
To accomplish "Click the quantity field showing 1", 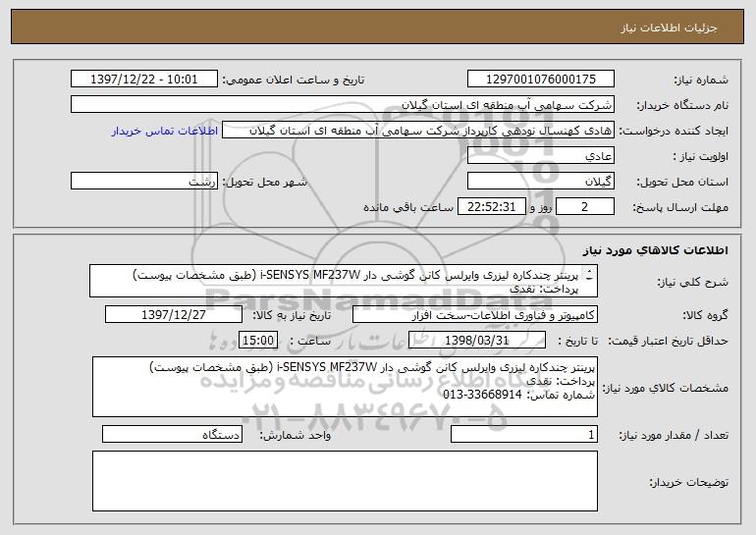I will [524, 434].
